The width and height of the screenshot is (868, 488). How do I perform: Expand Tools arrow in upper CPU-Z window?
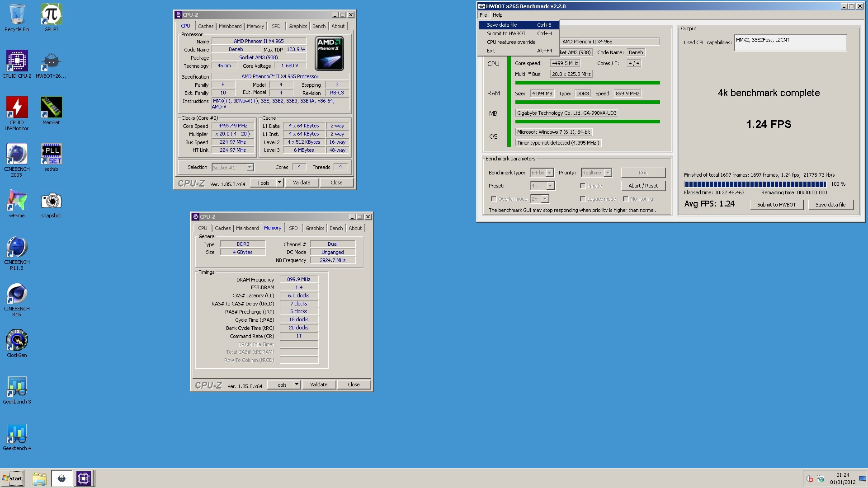tap(280, 183)
